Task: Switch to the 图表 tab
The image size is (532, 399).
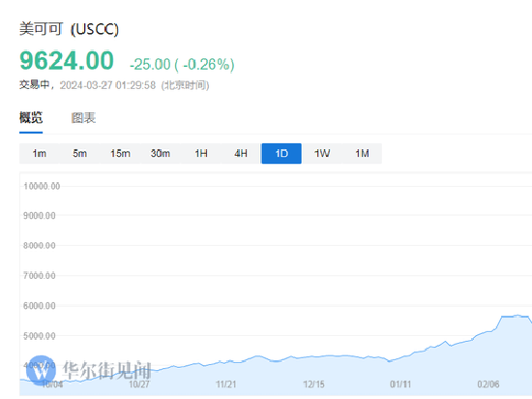Action: [x=83, y=118]
